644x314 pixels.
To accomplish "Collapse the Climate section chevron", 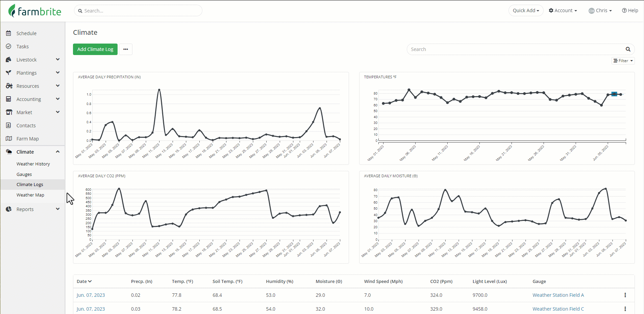I will coord(58,152).
